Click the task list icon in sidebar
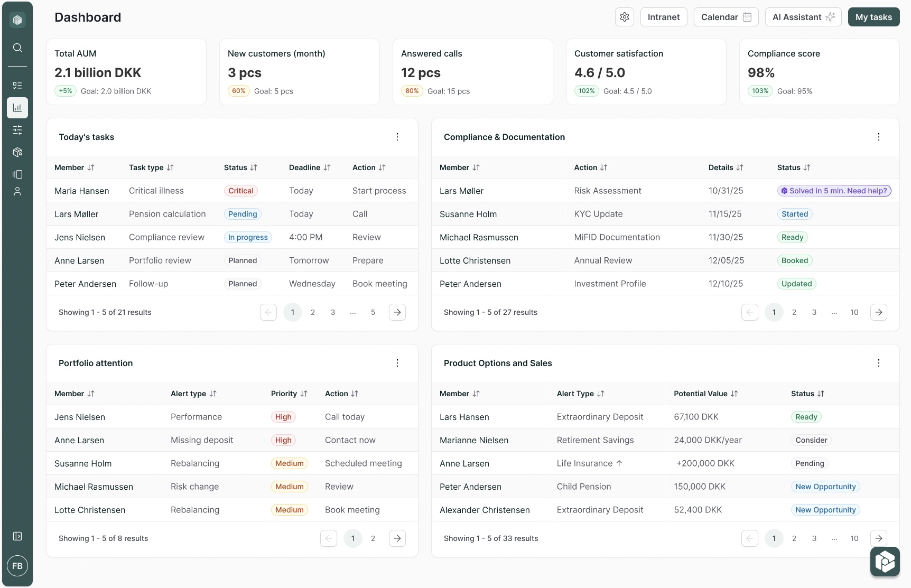911x588 pixels. [x=17, y=86]
